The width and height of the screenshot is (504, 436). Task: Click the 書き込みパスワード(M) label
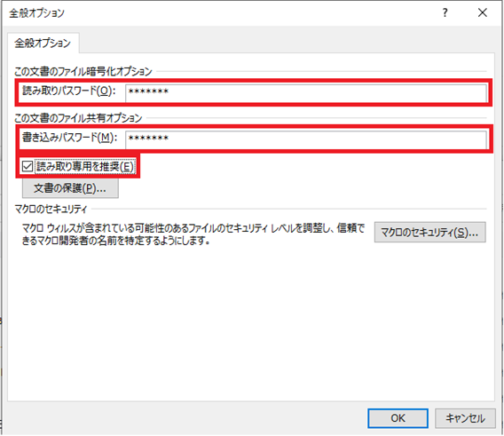pos(70,138)
